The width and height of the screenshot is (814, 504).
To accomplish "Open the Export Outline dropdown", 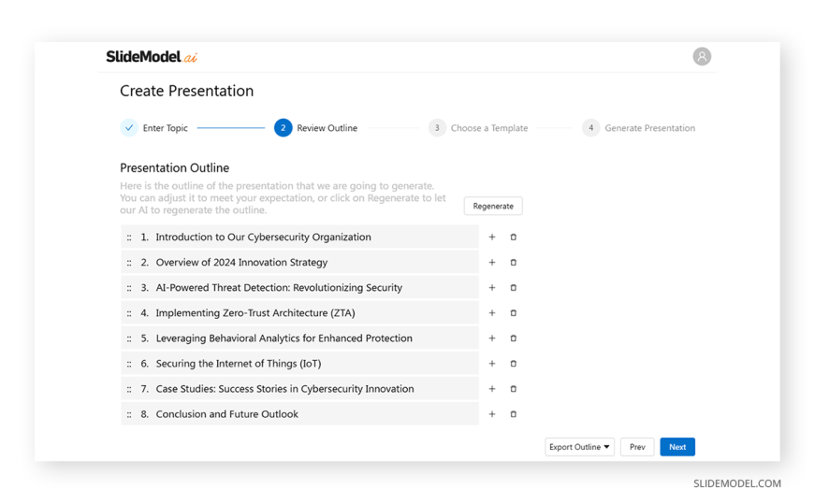I will 579,447.
